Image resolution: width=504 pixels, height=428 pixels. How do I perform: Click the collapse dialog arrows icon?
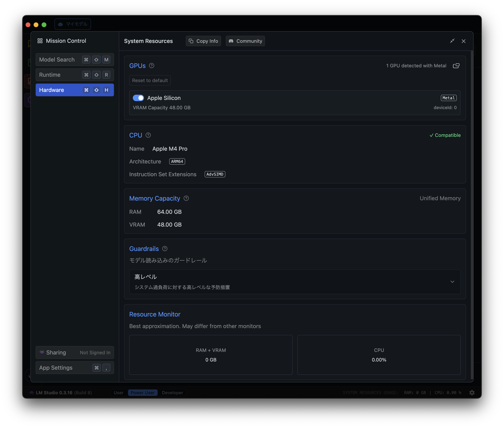point(452,41)
